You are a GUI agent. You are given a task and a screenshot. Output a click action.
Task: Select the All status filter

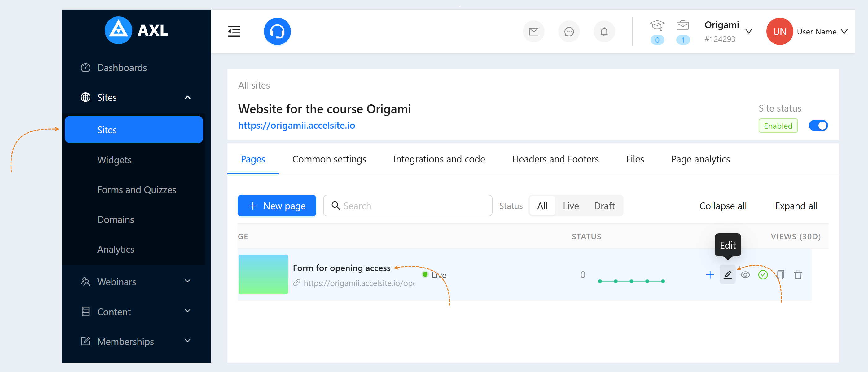(542, 206)
